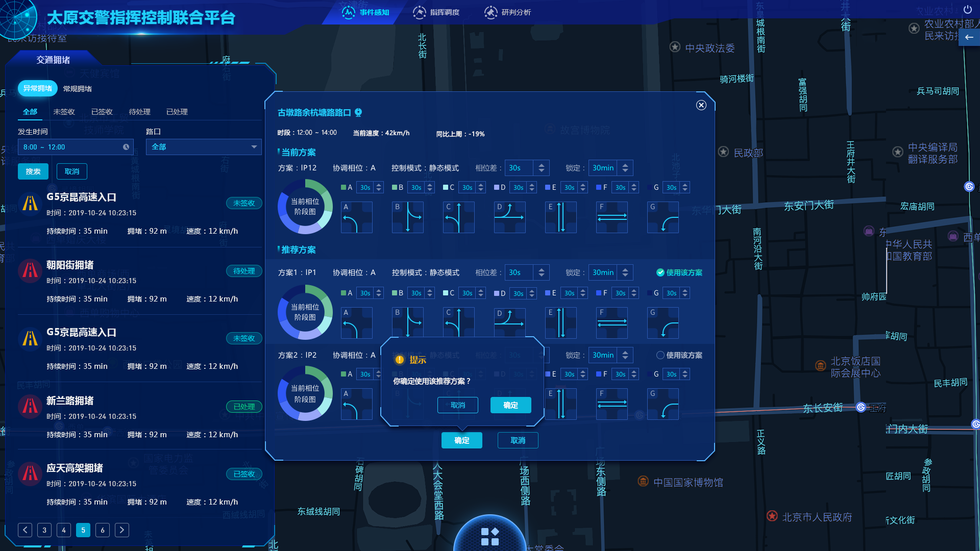980x551 pixels.
Task: Switch to 研判分析 top tab
Action: point(508,12)
